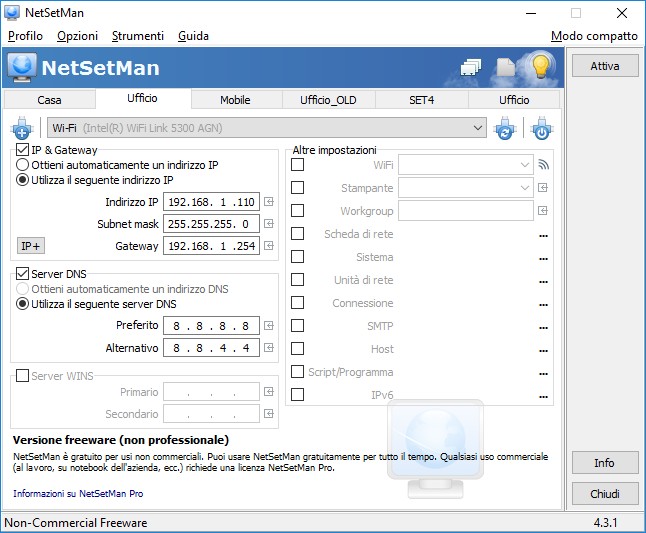Click the add network adapter icon left of Wi-Fi dropdown
This screenshot has height=533, width=646.
[22, 129]
